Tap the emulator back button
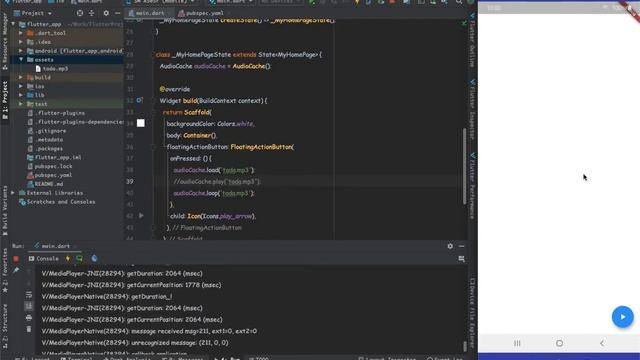Viewport: 640px width, 360px height. (602, 343)
